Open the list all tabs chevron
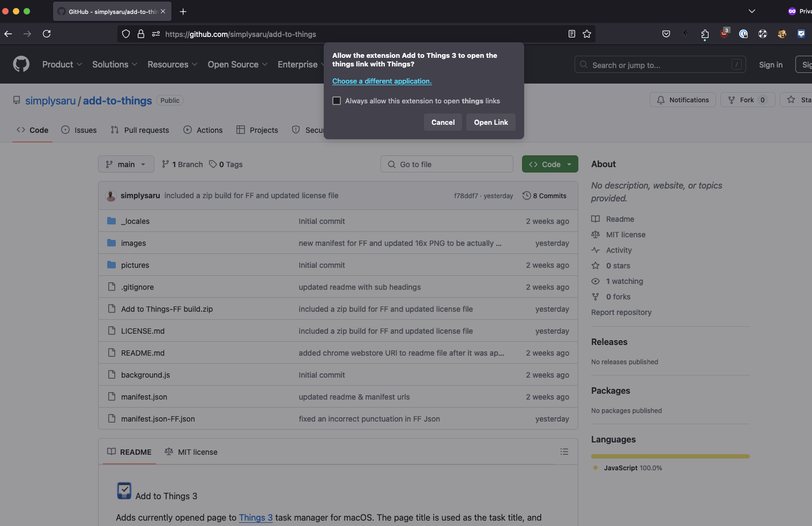812x526 pixels. pyautogui.click(x=752, y=11)
